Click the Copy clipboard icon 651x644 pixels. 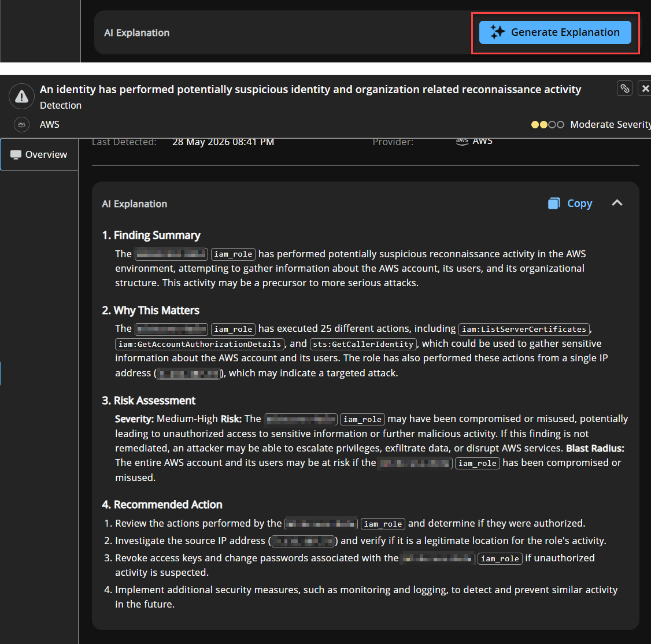coord(554,203)
